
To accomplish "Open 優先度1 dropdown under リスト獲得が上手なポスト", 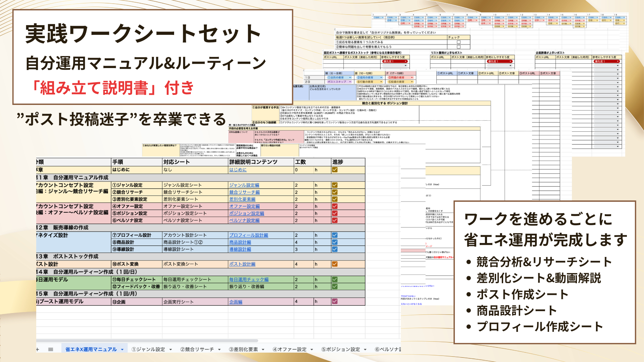I will [500, 61].
